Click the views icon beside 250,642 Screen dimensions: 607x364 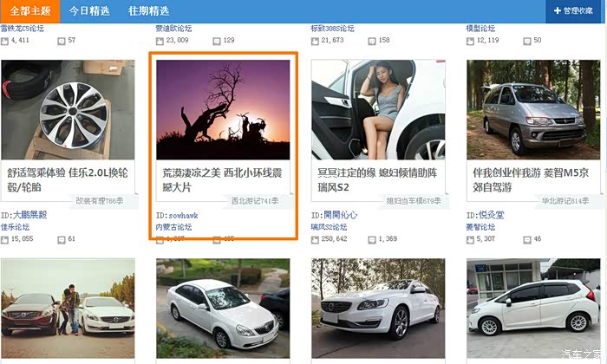(x=315, y=240)
